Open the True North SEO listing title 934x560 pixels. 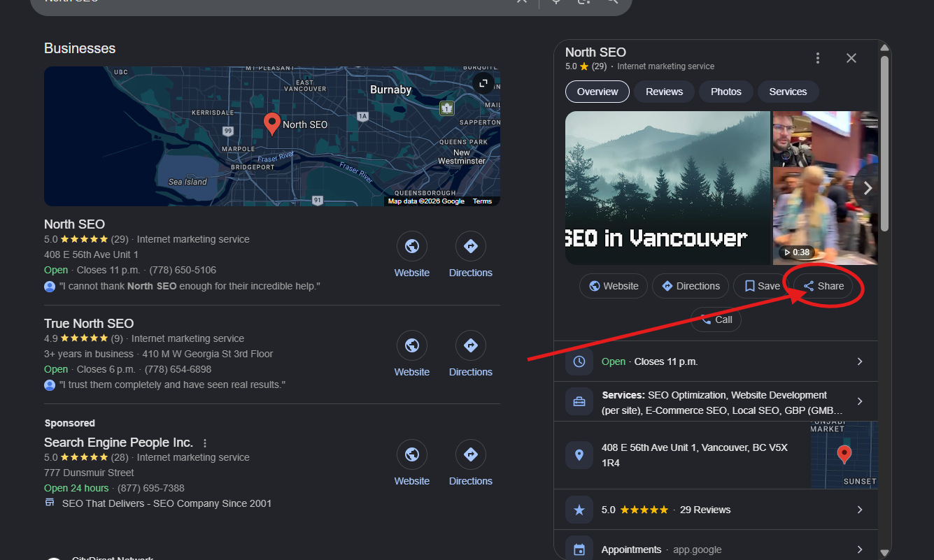click(89, 324)
